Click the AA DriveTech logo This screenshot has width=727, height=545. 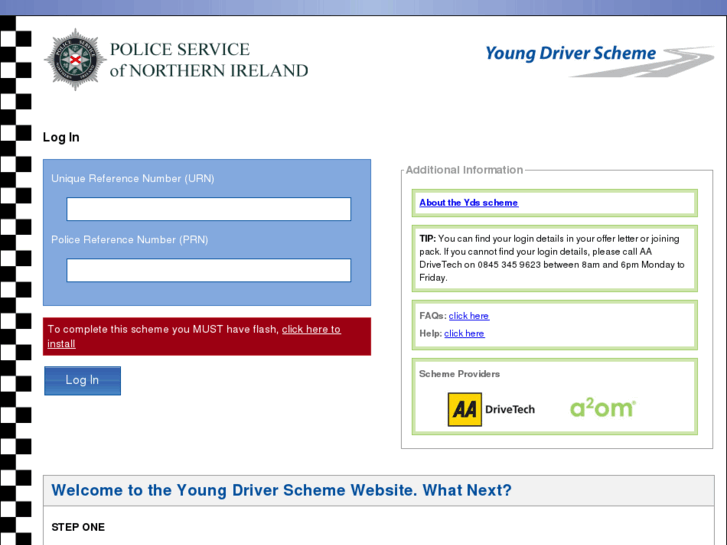pos(491,409)
